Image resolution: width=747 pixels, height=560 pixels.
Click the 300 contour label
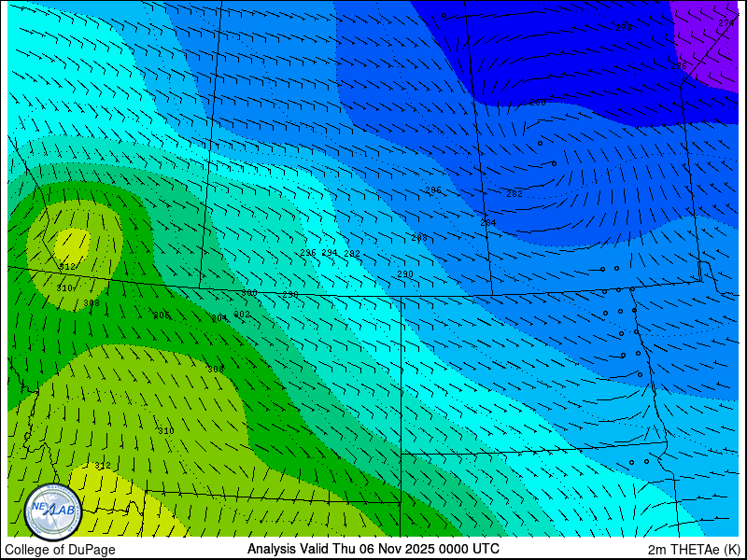pyautogui.click(x=249, y=293)
